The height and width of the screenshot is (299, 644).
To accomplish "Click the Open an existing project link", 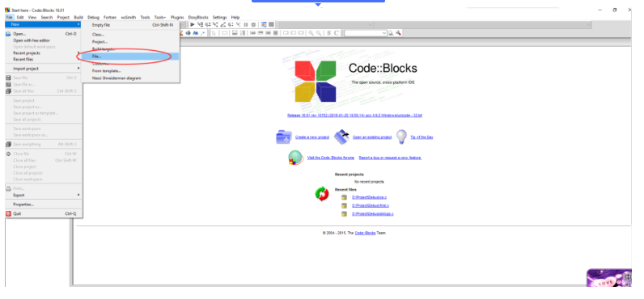I will 372,137.
